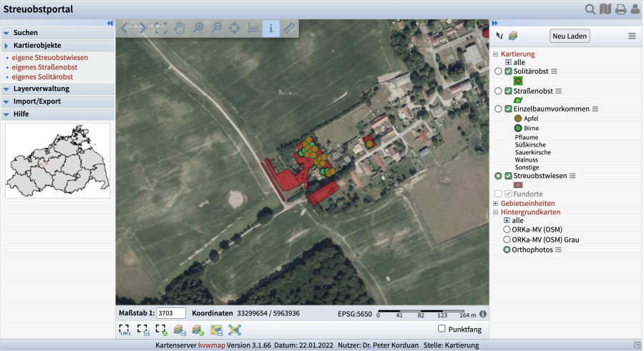This screenshot has width=644, height=351.
Task: Open the search magnifier in header
Action: click(x=590, y=9)
